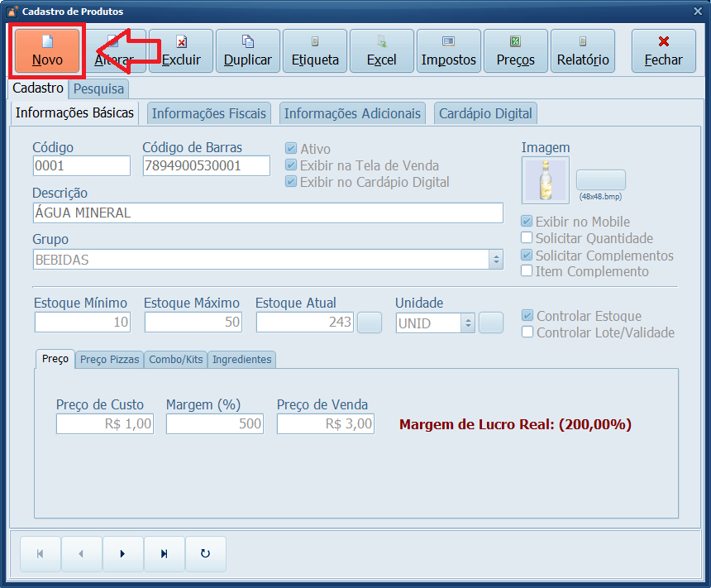The width and height of the screenshot is (711, 588).
Task: Open the Relatório report button
Action: [x=583, y=50]
